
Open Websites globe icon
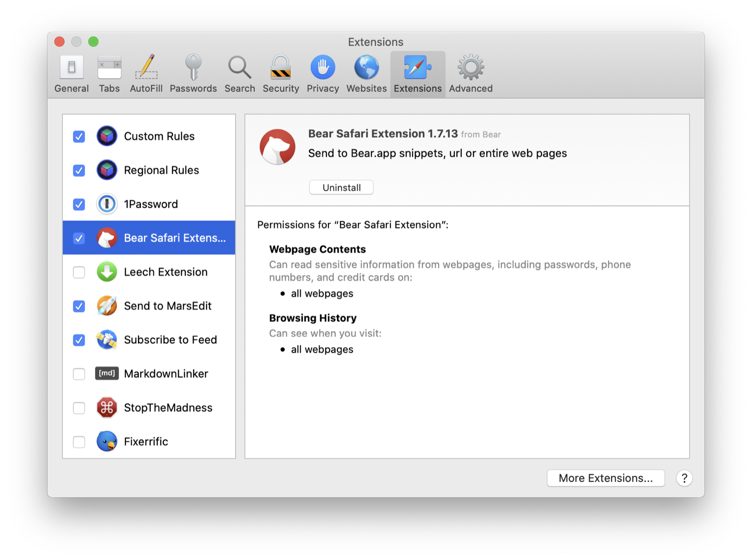coord(366,67)
